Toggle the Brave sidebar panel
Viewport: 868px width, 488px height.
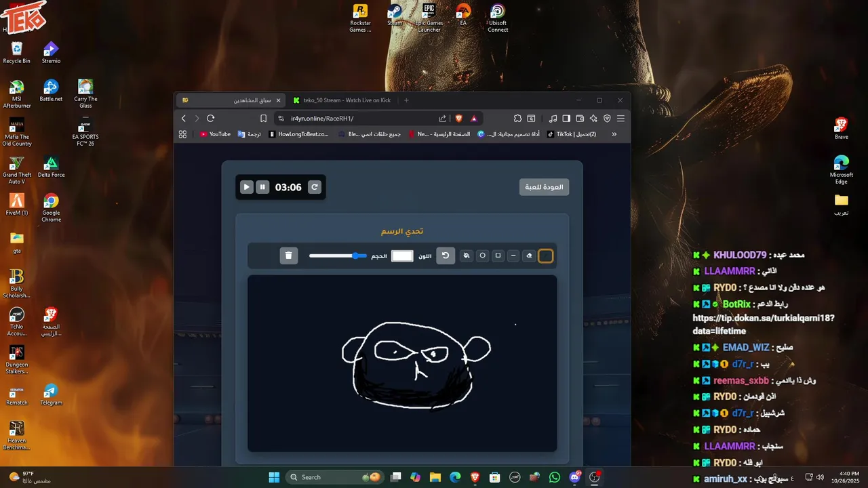click(566, 118)
